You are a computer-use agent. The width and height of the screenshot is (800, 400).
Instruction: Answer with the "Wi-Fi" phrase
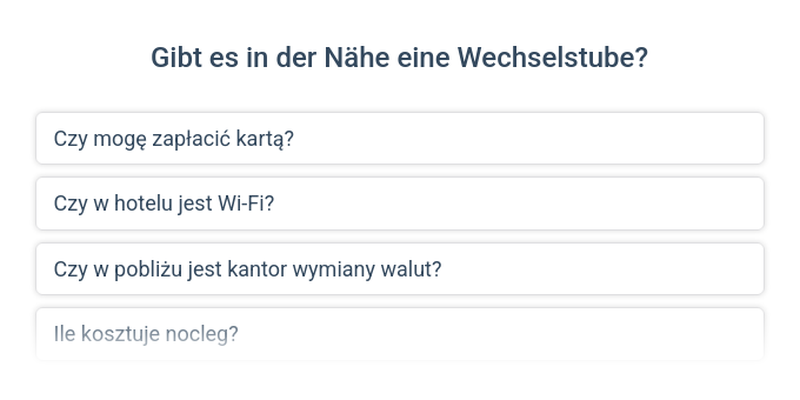(400, 203)
